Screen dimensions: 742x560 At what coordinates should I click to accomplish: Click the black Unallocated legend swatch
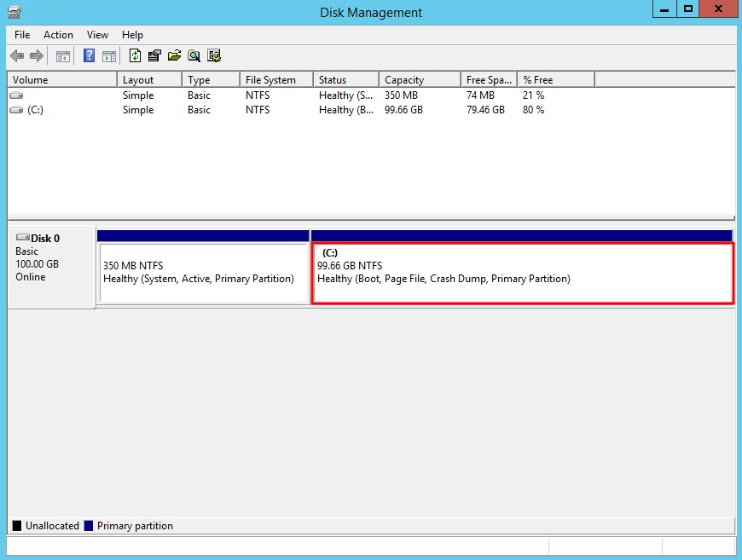tap(17, 526)
